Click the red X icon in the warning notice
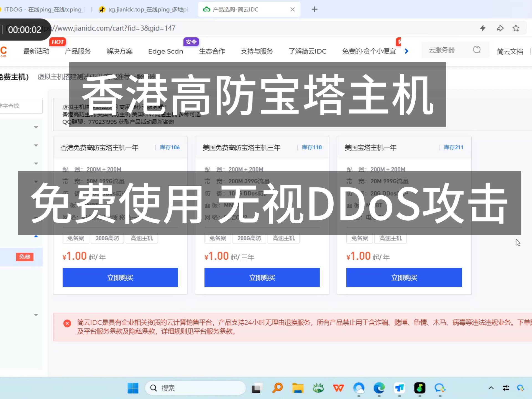This screenshot has height=399, width=532. [67, 323]
